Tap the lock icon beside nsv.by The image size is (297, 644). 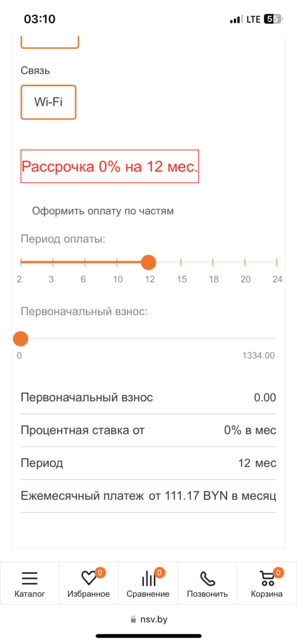[132, 619]
